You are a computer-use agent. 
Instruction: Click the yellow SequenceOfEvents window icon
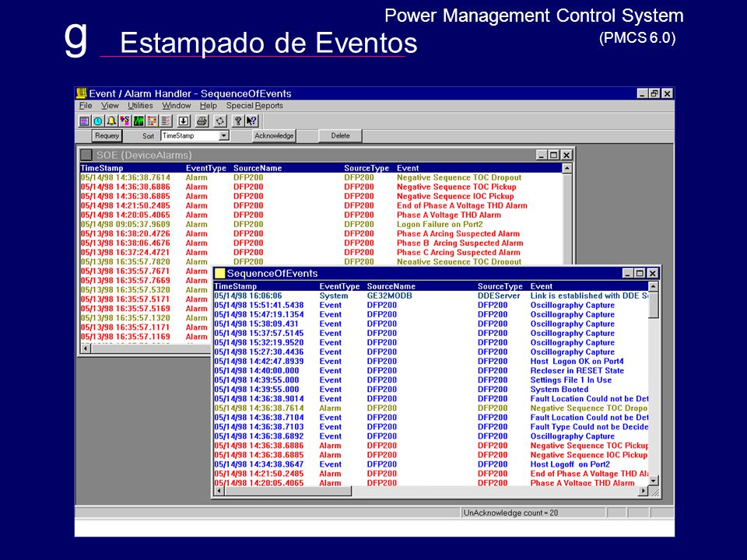(x=219, y=273)
